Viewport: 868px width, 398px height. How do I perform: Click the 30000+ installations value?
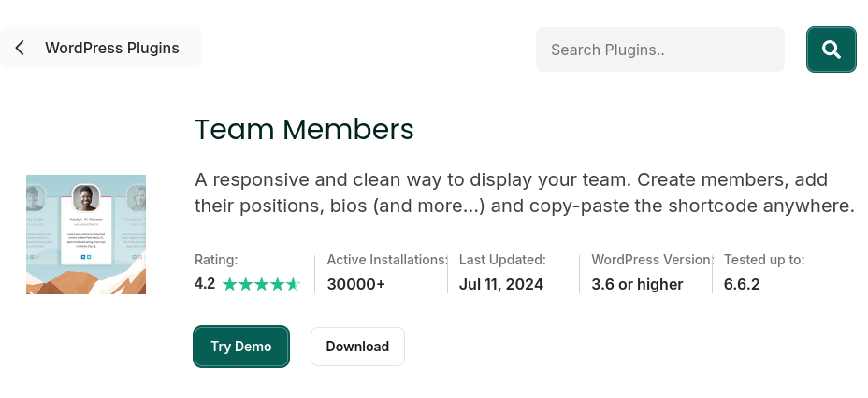pyautogui.click(x=355, y=285)
